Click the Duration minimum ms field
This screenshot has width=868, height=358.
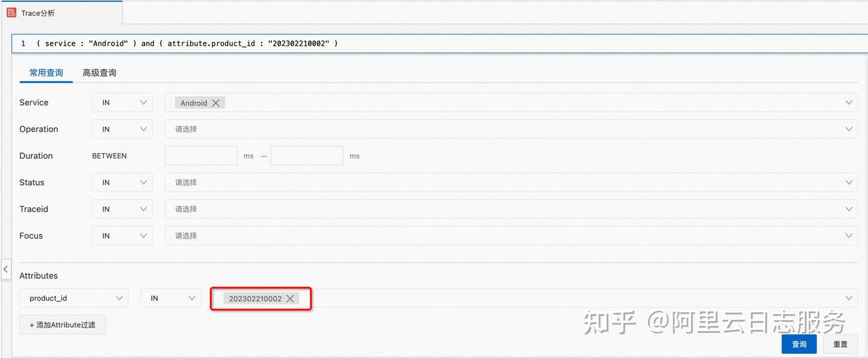201,155
